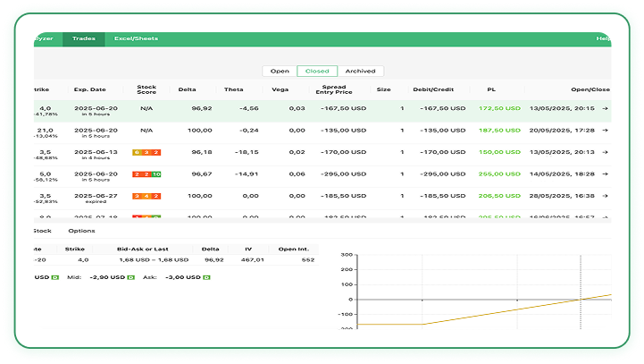This screenshot has width=644, height=364.
Task: Sort by Vega column header
Action: (x=280, y=89)
